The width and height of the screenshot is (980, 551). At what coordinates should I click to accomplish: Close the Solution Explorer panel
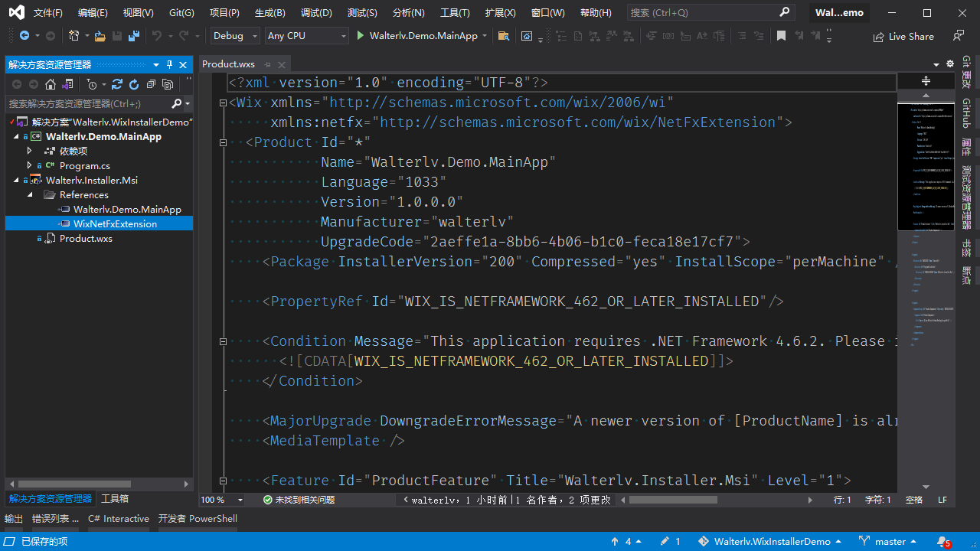(184, 65)
